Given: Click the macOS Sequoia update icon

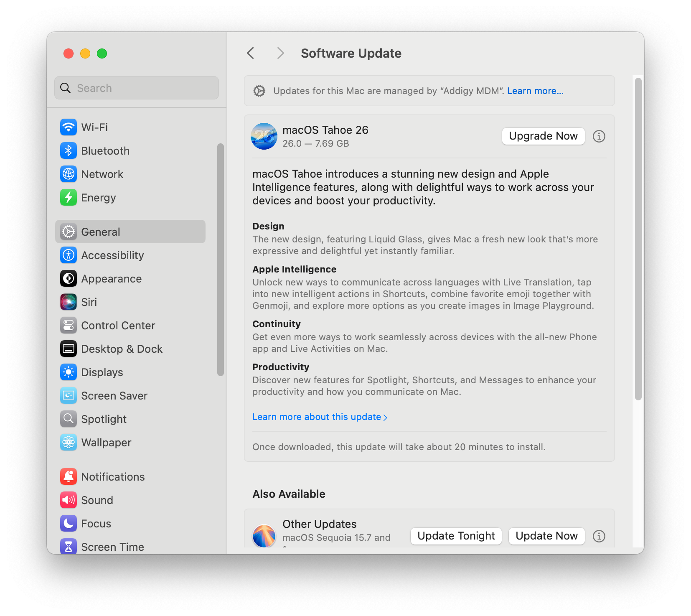Looking at the screenshot, I should 264,536.
